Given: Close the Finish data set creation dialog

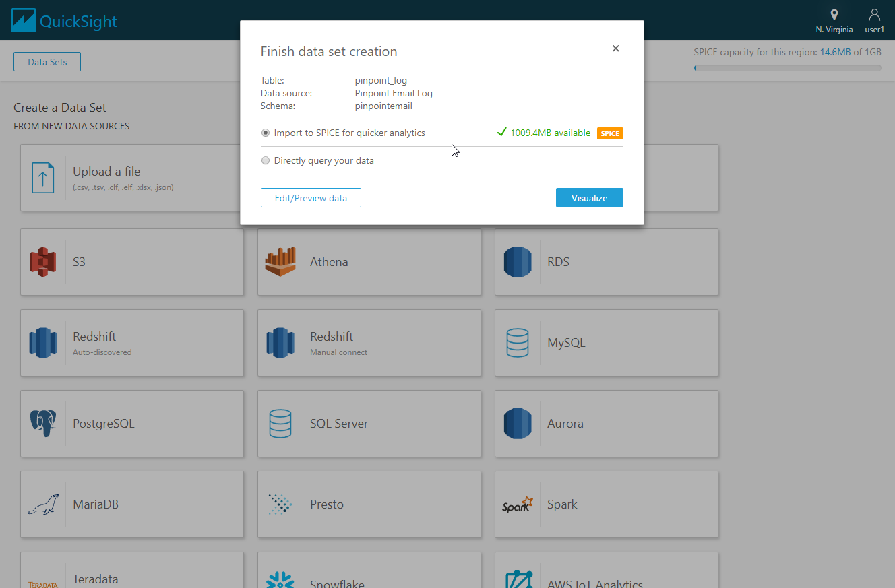Looking at the screenshot, I should 615,48.
